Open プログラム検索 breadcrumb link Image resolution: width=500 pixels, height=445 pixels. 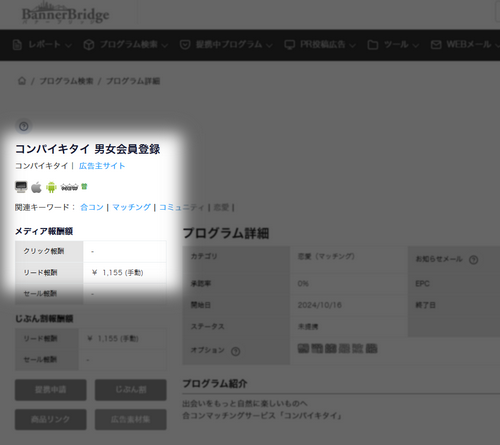66,81
